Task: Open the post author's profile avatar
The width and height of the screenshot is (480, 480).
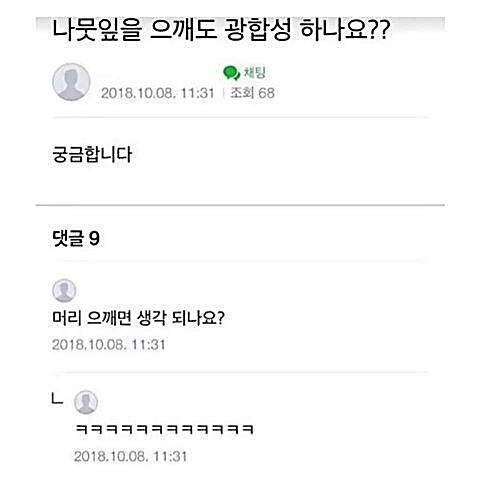Action: [71, 82]
